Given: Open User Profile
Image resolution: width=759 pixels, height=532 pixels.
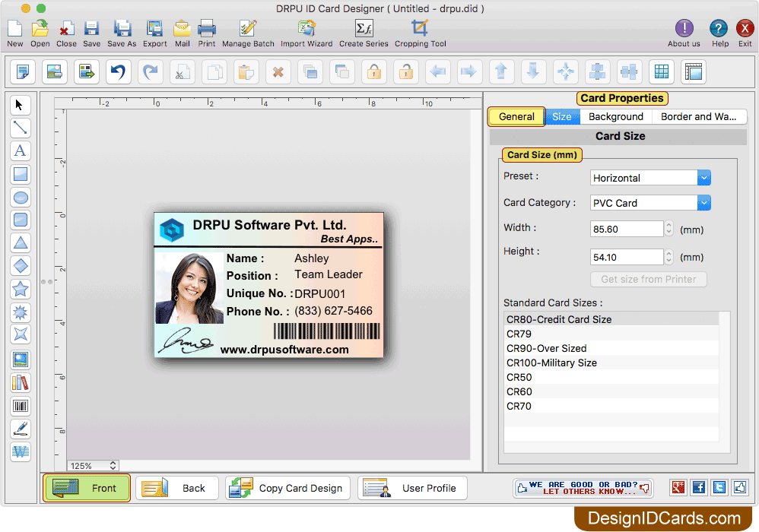Looking at the screenshot, I should pyautogui.click(x=412, y=488).
